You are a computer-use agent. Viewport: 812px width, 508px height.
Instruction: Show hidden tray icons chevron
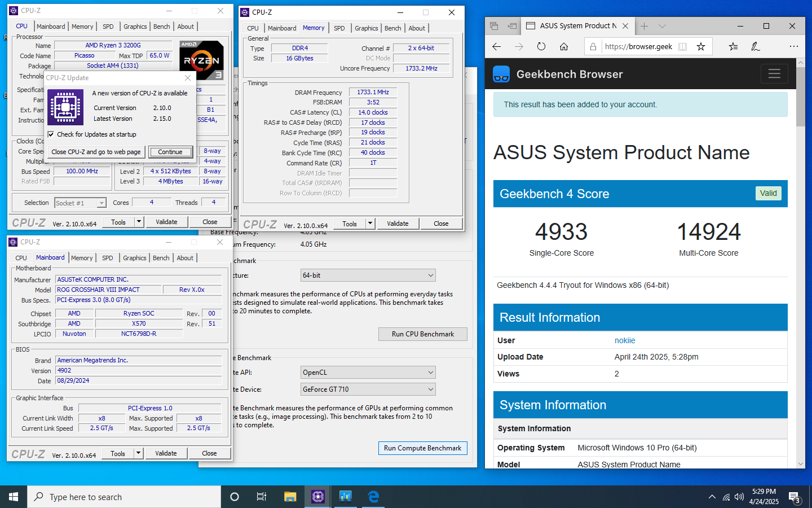[x=712, y=497]
